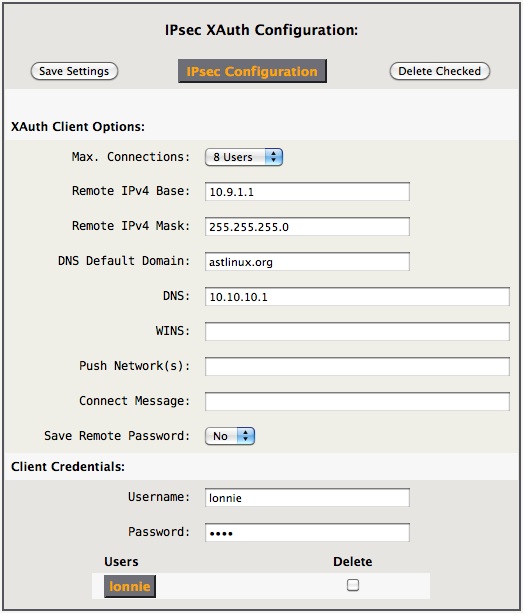This screenshot has height=613, width=523.
Task: Open the IPsec Configuration page
Action: coord(252,71)
